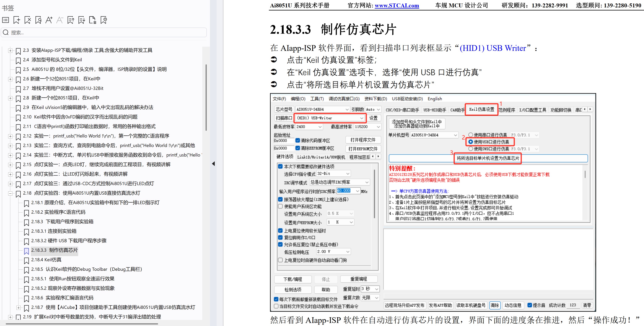
Task: Increase bookmark font size with A+ icon
Action: pos(49,20)
